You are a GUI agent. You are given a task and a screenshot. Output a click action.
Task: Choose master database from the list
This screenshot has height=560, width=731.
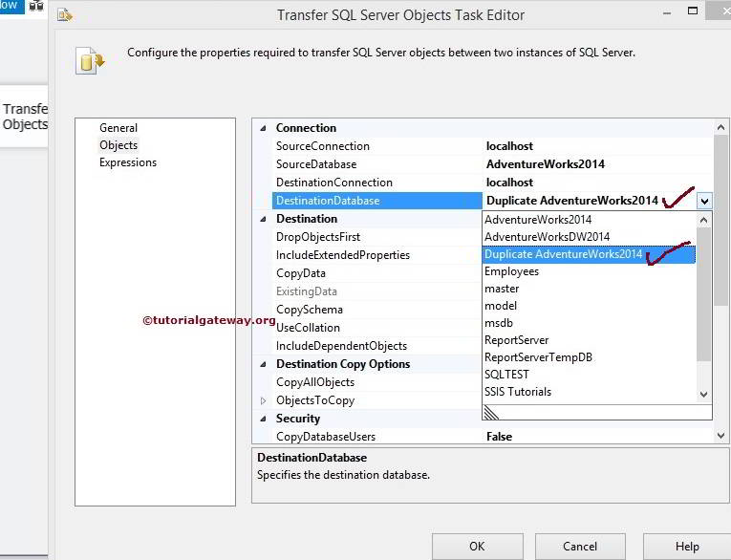(590, 289)
